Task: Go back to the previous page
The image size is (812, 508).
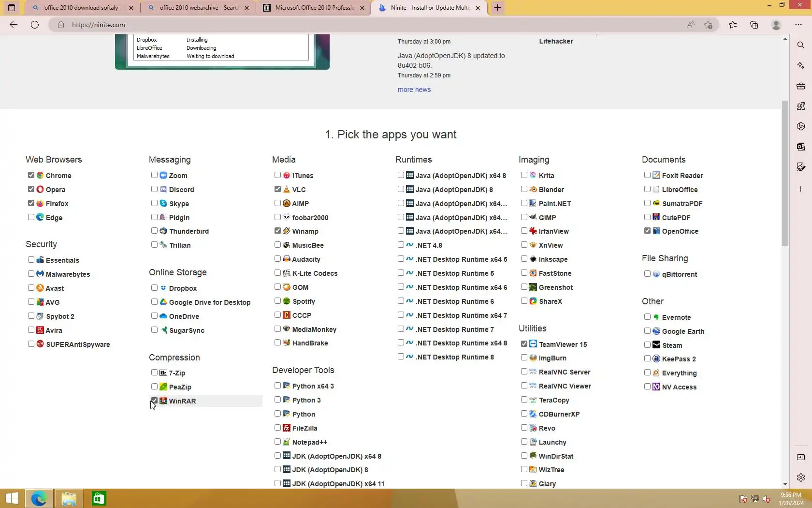Action: [x=14, y=25]
